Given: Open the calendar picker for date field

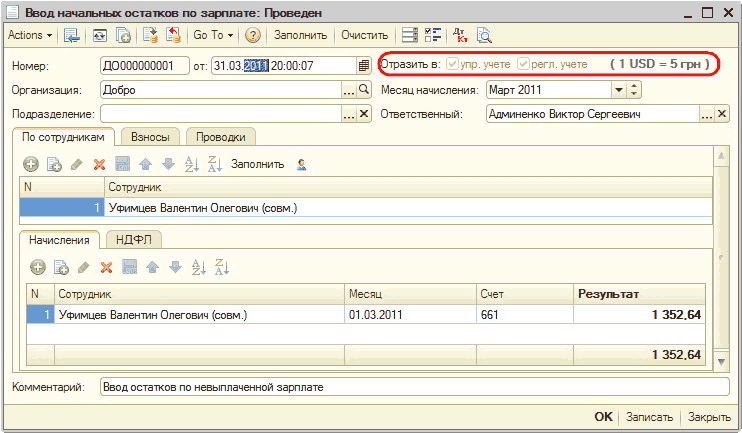Looking at the screenshot, I should pyautogui.click(x=364, y=66).
